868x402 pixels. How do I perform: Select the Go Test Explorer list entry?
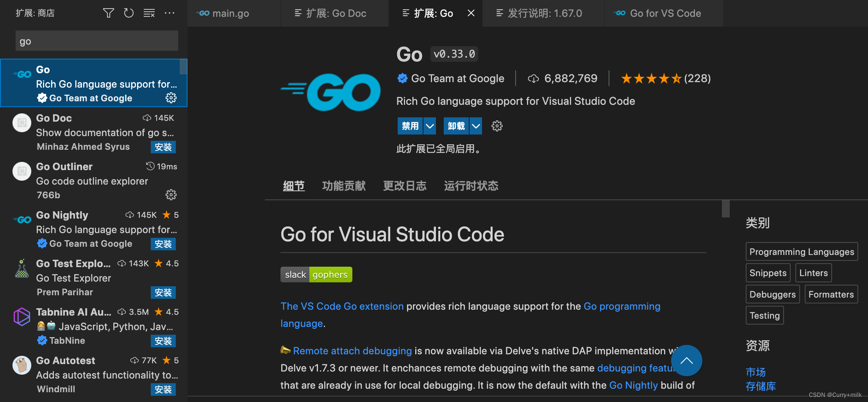point(94,278)
